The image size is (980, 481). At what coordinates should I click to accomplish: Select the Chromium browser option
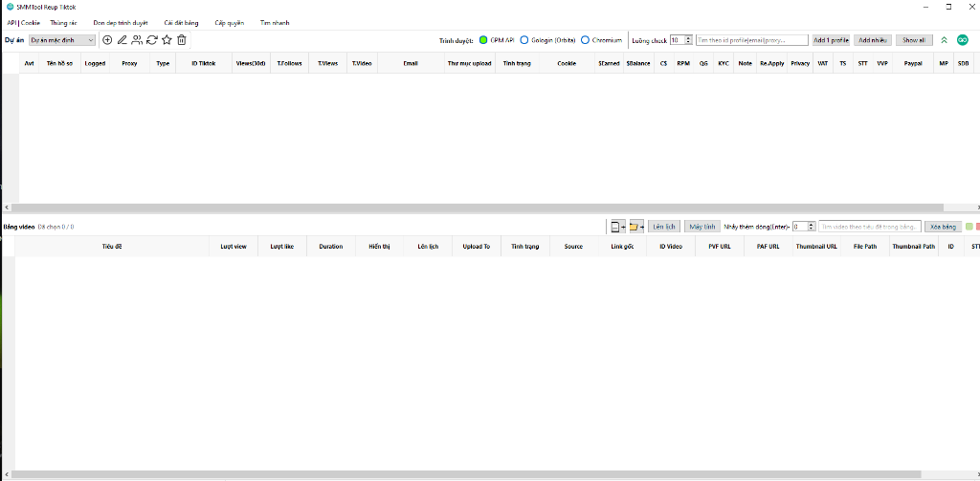coord(601,40)
